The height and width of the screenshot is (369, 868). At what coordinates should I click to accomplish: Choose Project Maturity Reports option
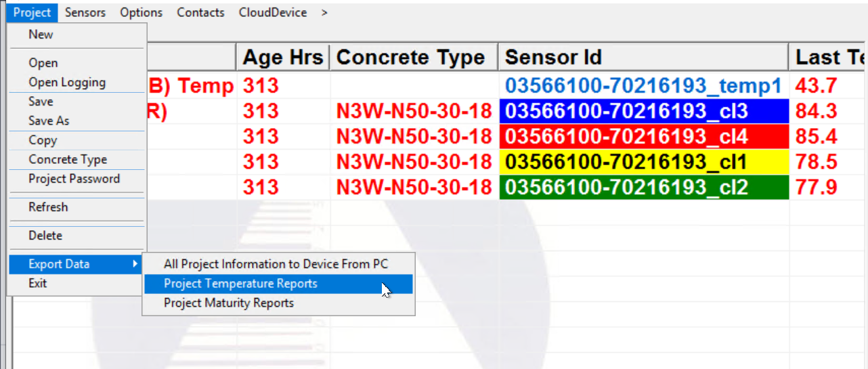229,303
